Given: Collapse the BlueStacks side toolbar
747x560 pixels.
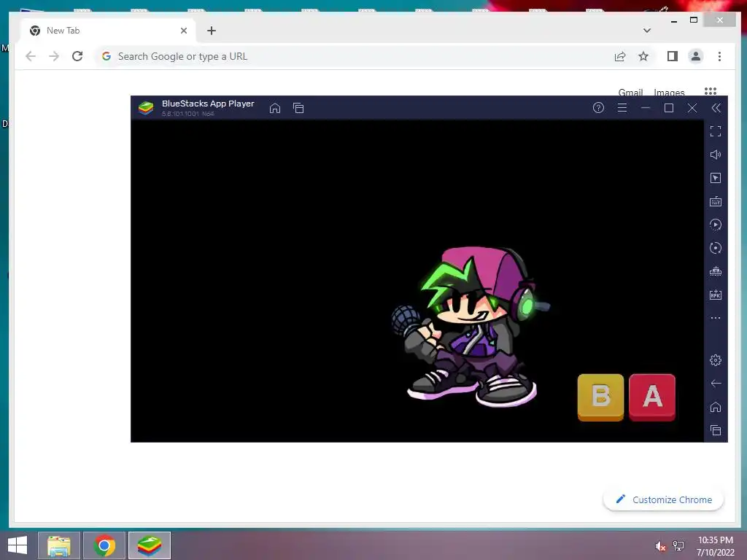Looking at the screenshot, I should [x=716, y=108].
